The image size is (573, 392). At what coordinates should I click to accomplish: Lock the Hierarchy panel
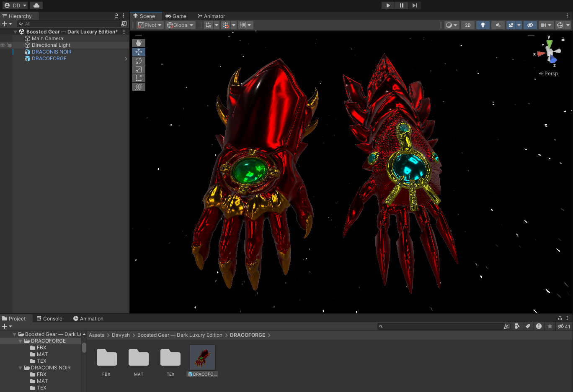[116, 15]
